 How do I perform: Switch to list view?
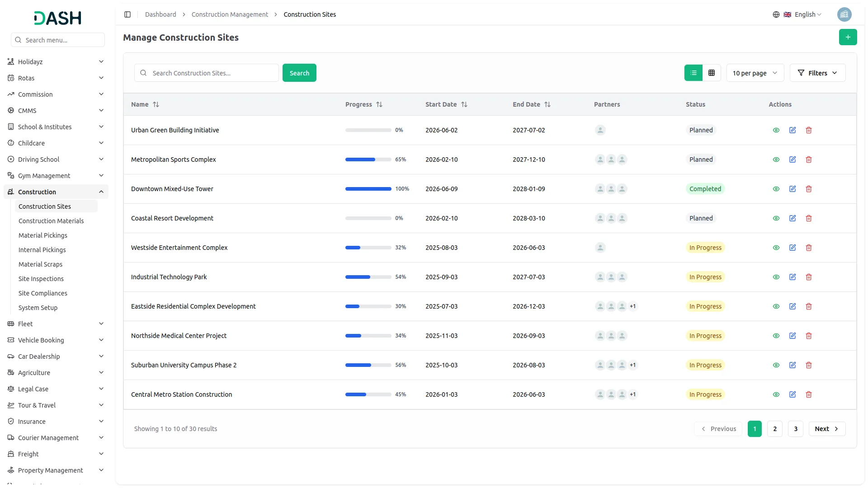click(x=693, y=73)
